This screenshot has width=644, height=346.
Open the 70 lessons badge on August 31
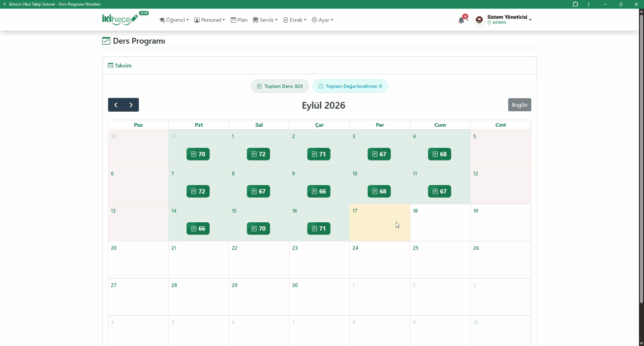tap(198, 154)
